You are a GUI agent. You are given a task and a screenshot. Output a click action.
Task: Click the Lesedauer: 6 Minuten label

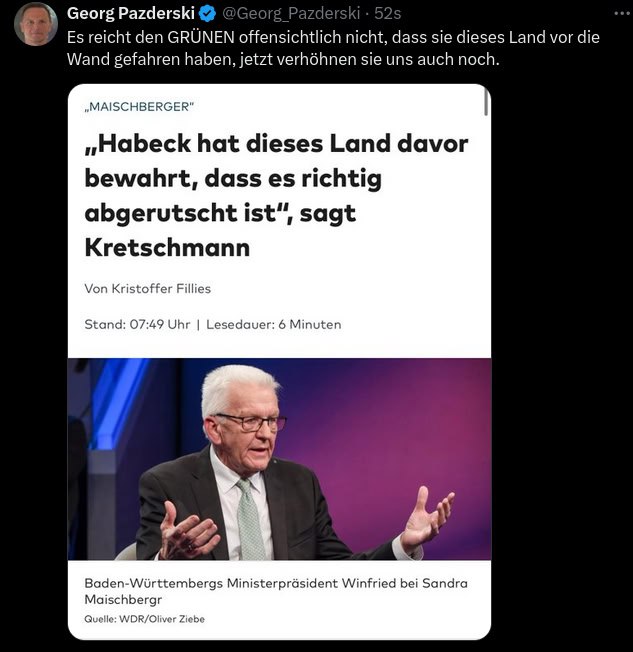click(x=274, y=324)
